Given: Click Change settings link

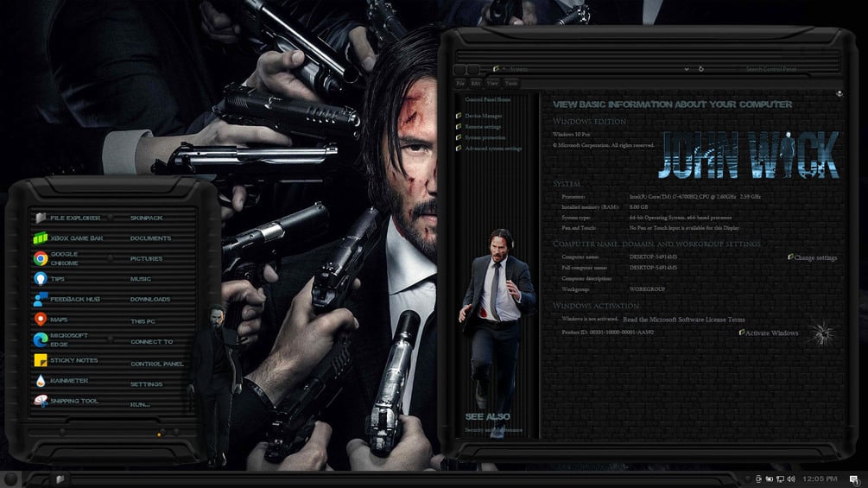Looking at the screenshot, I should pyautogui.click(x=814, y=258).
